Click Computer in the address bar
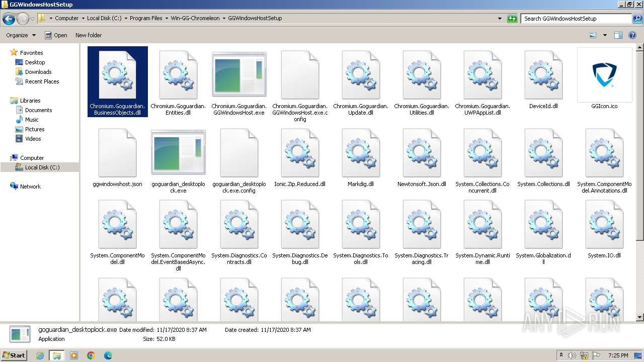This screenshot has height=362, width=644. pos(67,18)
